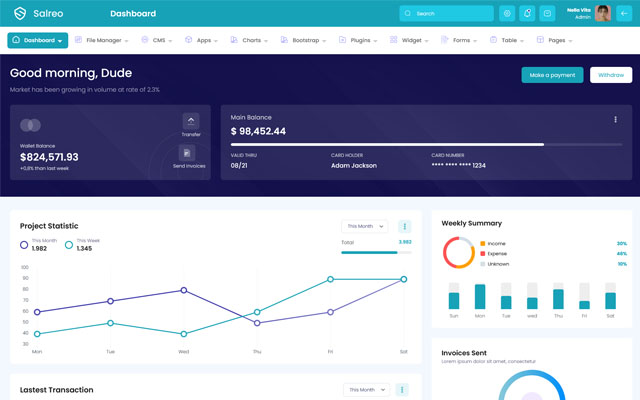Screen dimensions: 640x400
Task: Open the Table menu
Action: (507, 40)
